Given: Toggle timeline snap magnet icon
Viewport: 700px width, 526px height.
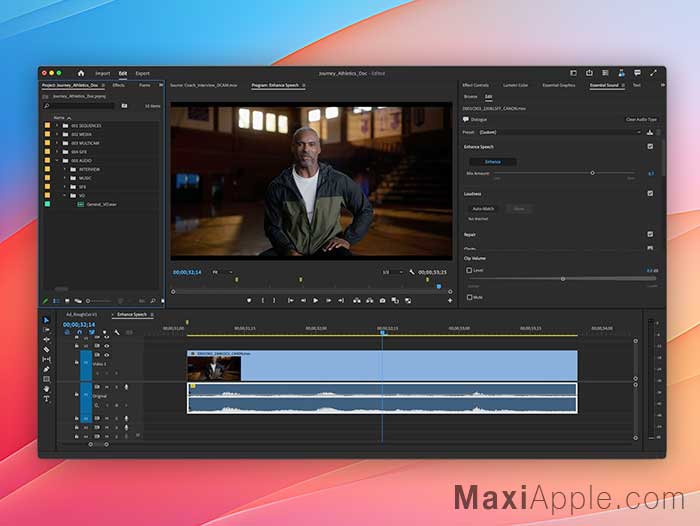Looking at the screenshot, I should [79, 332].
